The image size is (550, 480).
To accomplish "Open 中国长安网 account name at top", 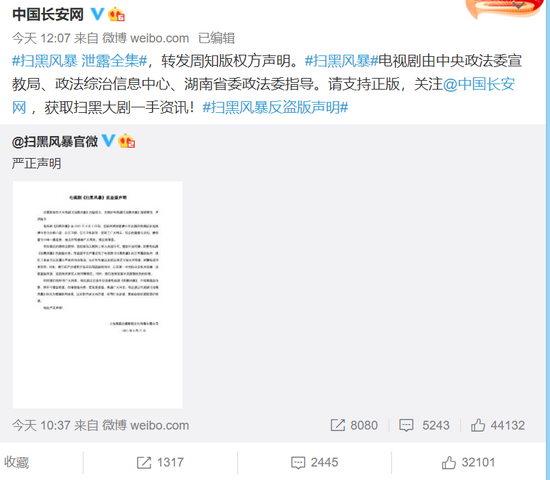I will [x=48, y=15].
